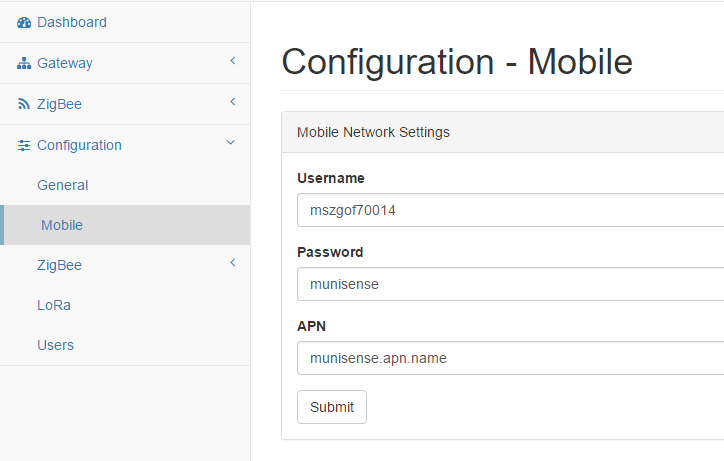This screenshot has width=724, height=461.
Task: Expand the top-level ZigBee chevron
Action: 232,102
